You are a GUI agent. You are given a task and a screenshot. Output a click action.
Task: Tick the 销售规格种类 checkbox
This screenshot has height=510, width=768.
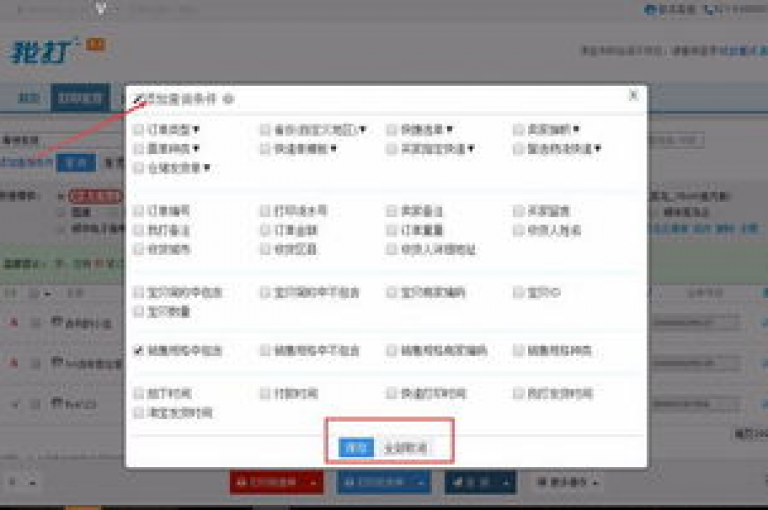[518, 350]
